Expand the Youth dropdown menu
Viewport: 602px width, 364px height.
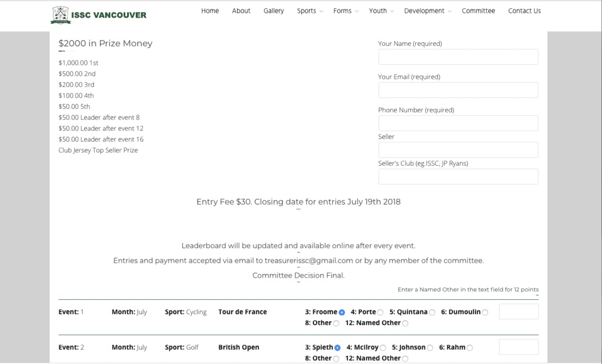381,11
